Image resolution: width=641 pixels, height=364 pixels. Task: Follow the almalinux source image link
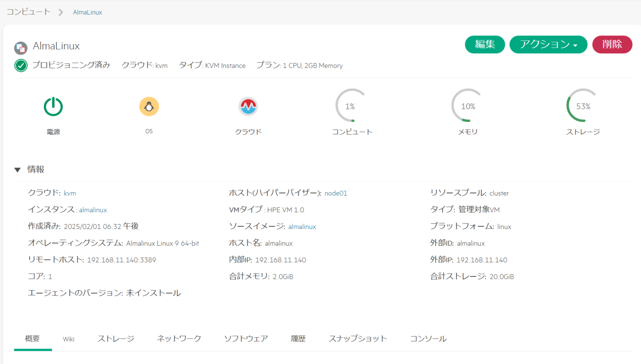point(302,226)
